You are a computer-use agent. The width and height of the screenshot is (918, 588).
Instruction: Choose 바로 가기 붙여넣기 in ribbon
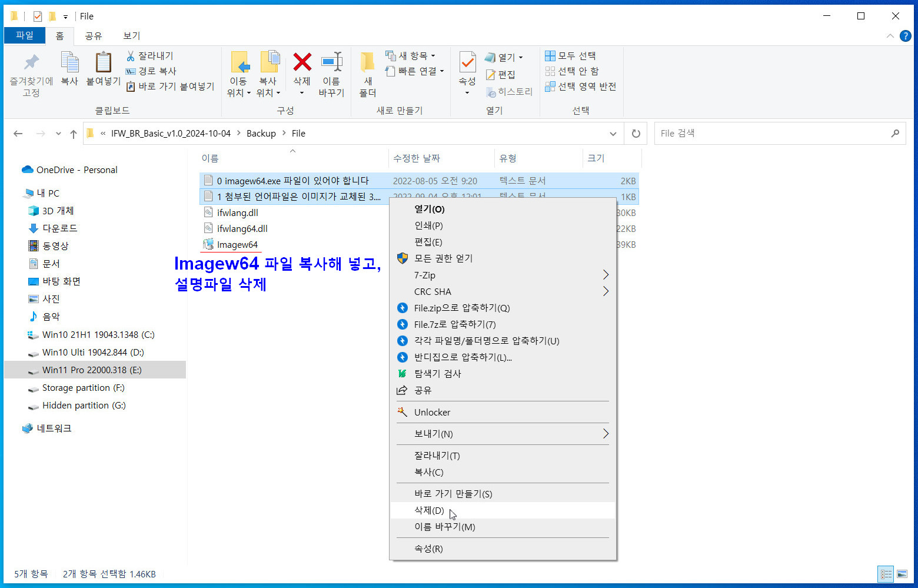click(x=171, y=87)
